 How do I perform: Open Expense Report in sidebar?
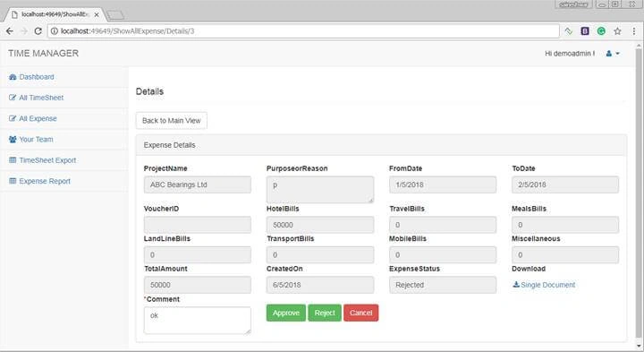click(45, 181)
